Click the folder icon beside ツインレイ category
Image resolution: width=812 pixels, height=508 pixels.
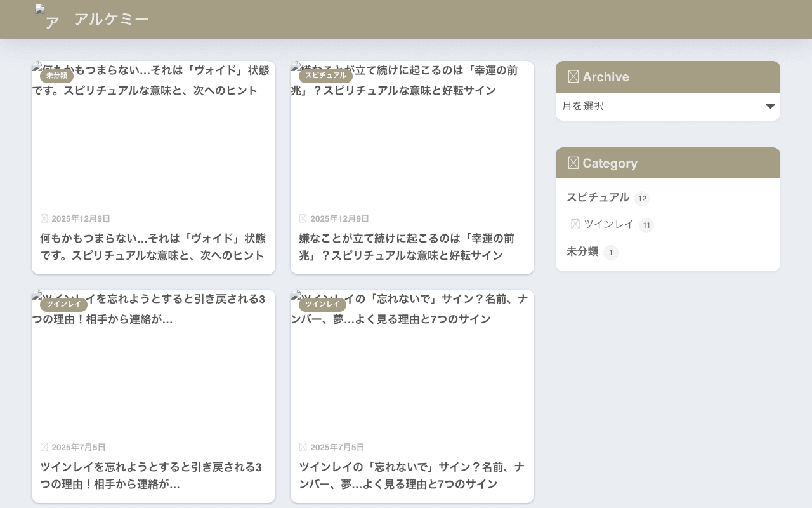(x=575, y=224)
